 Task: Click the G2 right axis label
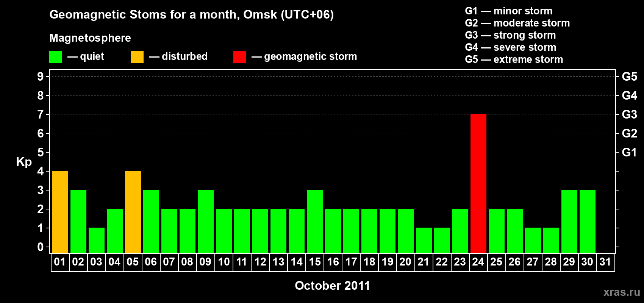(x=629, y=133)
